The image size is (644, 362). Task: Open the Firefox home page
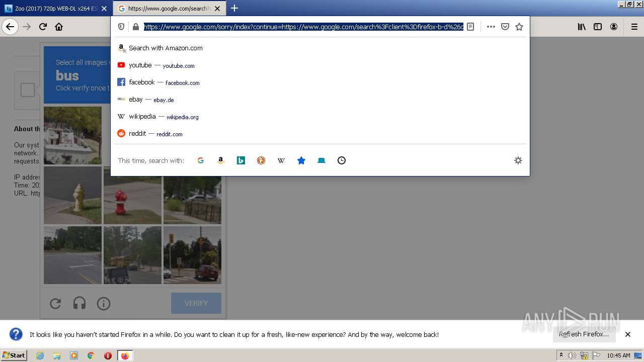(59, 27)
